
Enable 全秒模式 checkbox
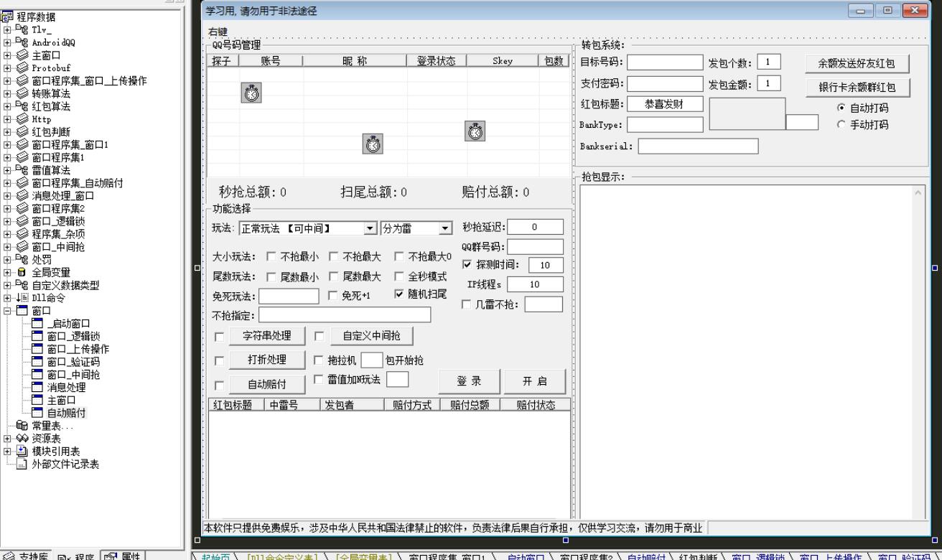click(x=399, y=276)
